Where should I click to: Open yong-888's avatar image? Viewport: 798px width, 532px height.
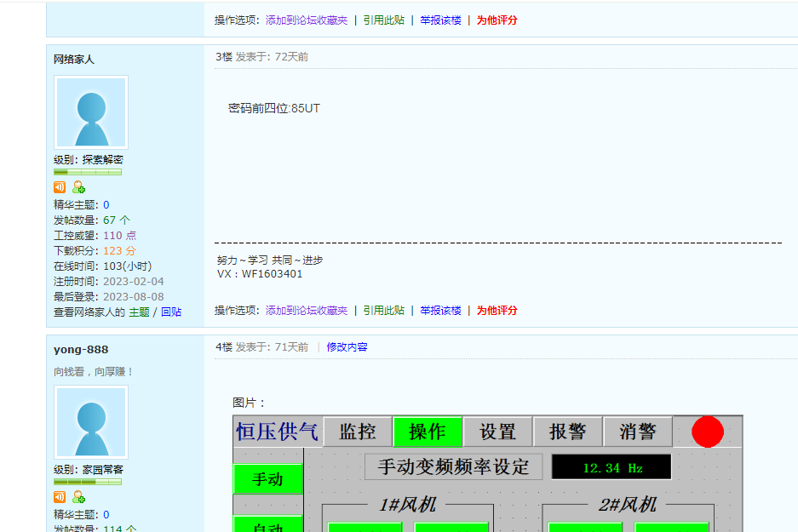pos(90,422)
